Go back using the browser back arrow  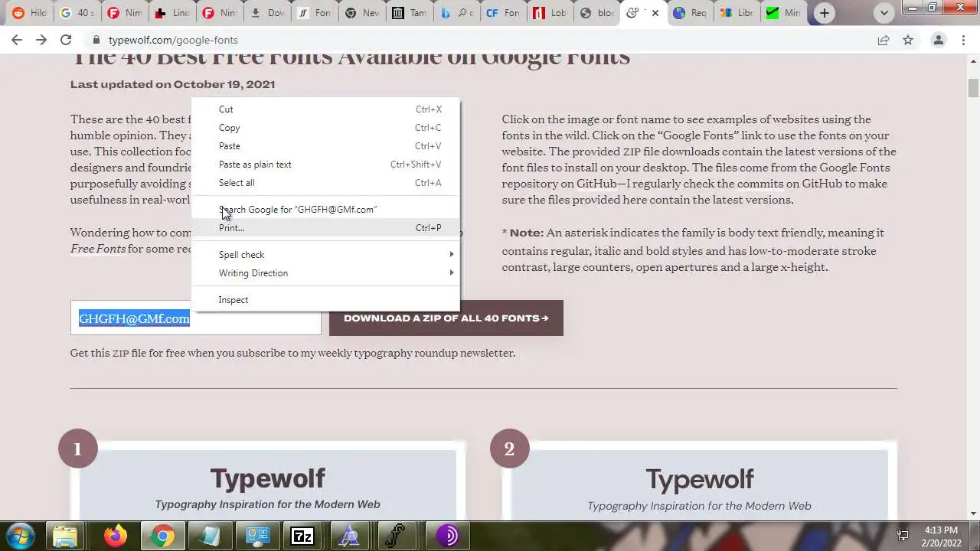tap(17, 40)
